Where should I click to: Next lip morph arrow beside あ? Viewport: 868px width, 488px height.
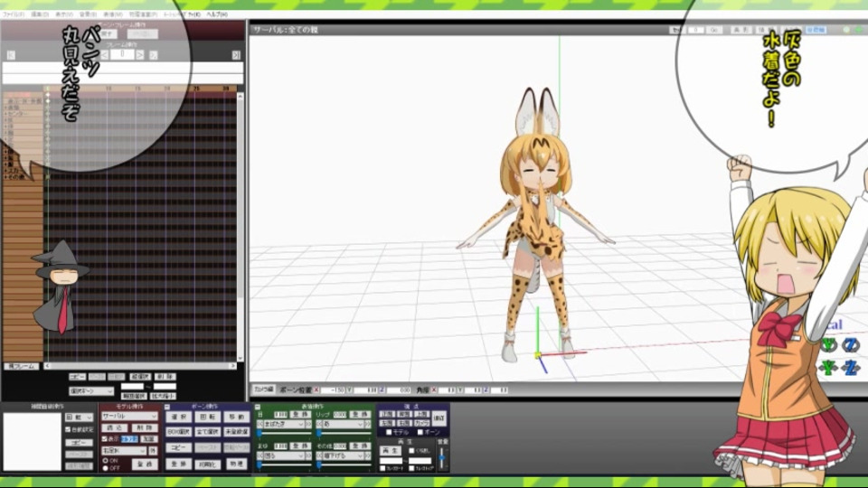pyautogui.click(x=368, y=425)
